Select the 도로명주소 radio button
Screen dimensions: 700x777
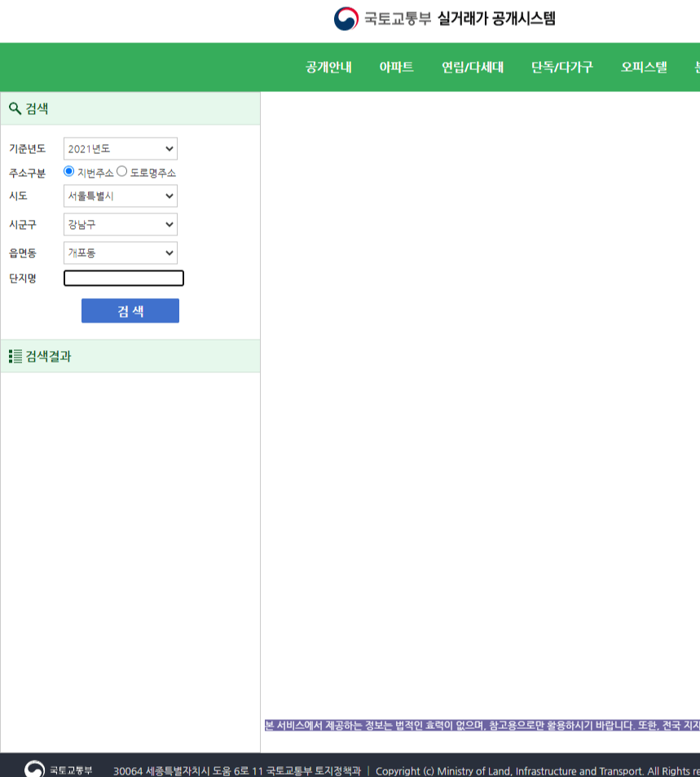(x=122, y=171)
